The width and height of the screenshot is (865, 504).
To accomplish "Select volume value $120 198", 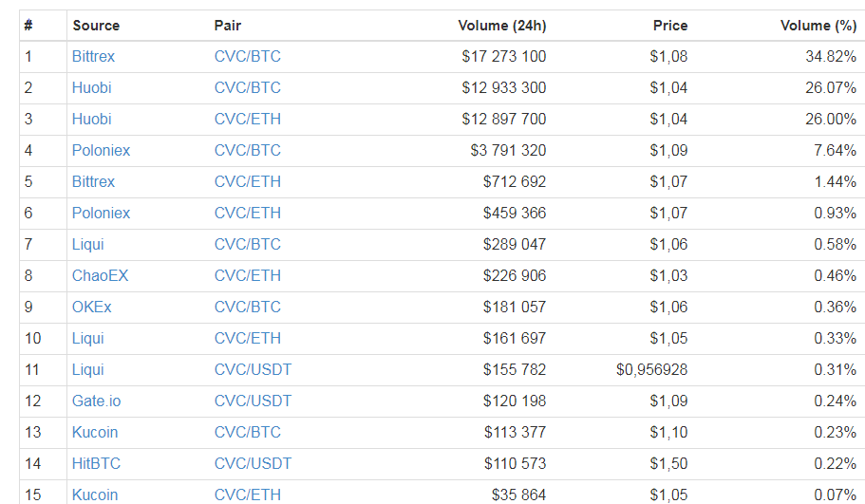I will tap(514, 401).
